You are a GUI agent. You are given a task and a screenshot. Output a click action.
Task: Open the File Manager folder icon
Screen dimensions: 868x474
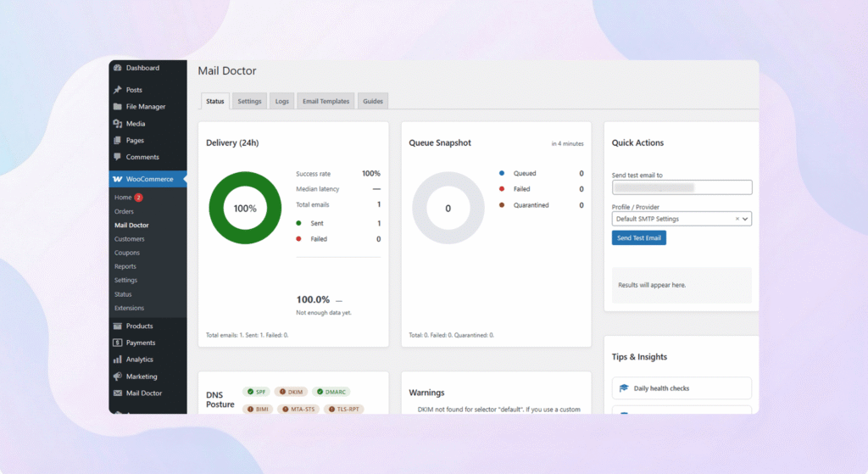pyautogui.click(x=117, y=106)
